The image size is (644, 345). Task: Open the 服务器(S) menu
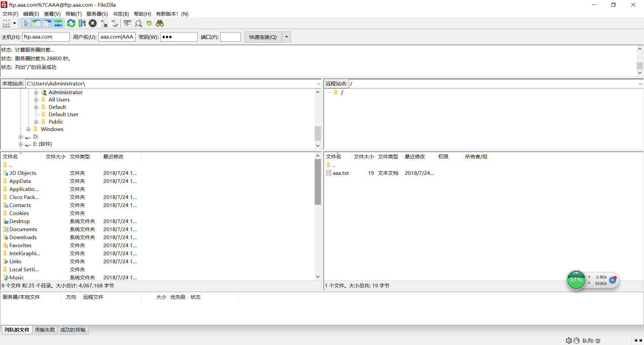coord(97,14)
